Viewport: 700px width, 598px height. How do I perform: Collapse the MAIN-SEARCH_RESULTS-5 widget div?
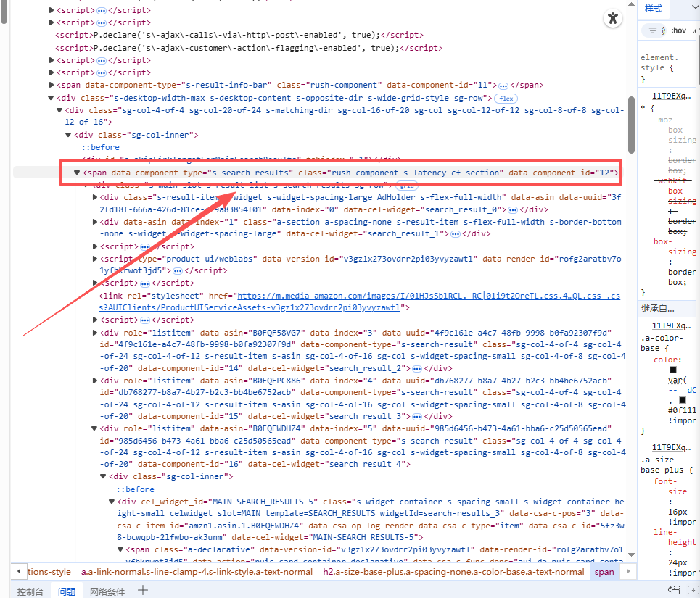click(x=112, y=501)
